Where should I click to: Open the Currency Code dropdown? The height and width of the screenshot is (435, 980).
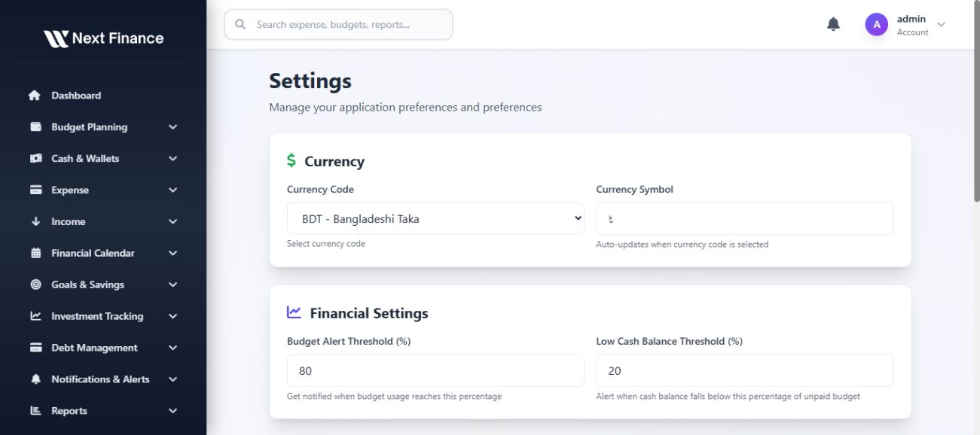pyautogui.click(x=435, y=219)
